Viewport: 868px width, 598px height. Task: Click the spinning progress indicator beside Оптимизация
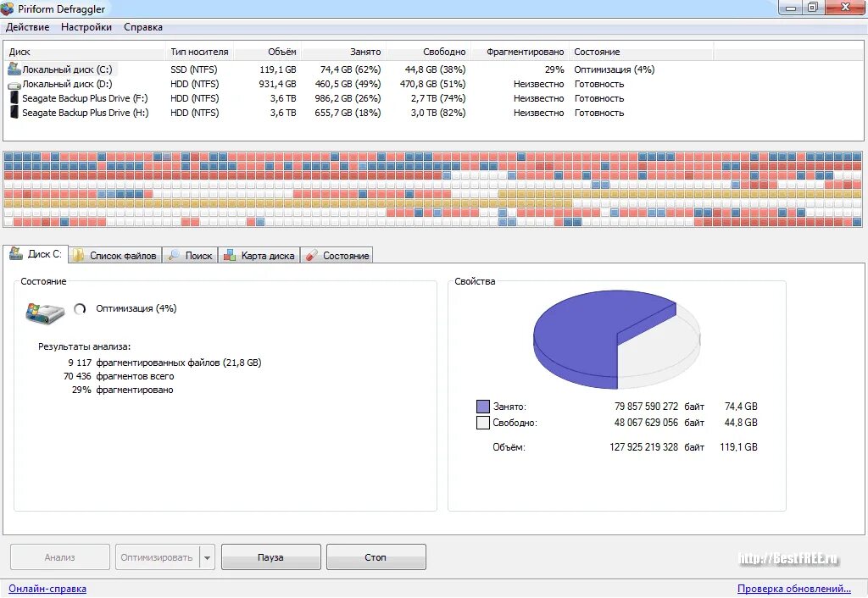click(80, 308)
